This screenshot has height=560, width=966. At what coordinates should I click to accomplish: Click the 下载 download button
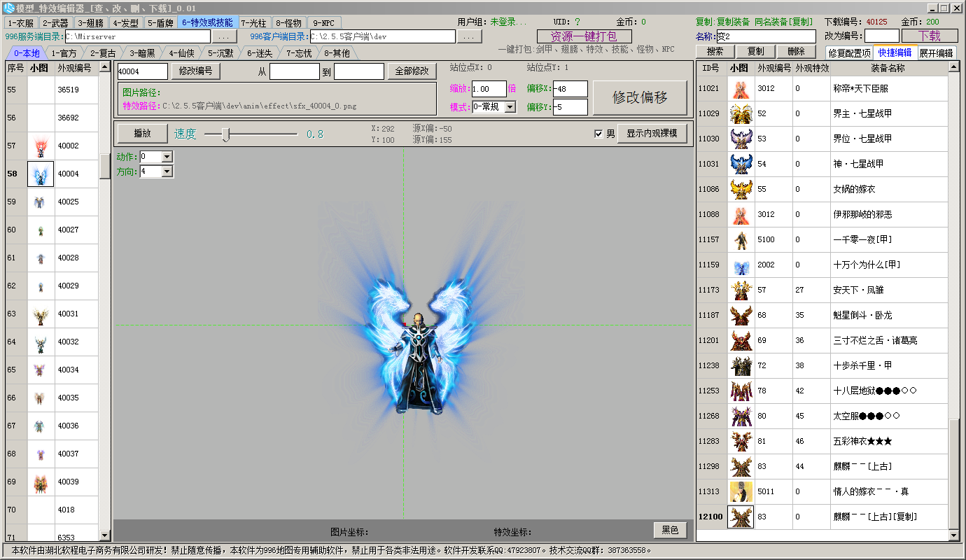coord(930,36)
